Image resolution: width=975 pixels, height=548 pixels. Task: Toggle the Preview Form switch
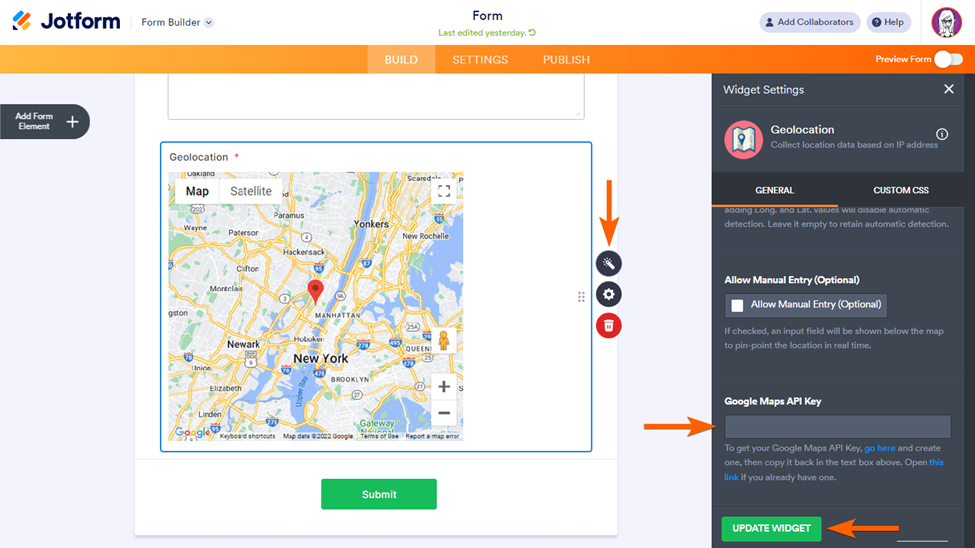pos(948,59)
